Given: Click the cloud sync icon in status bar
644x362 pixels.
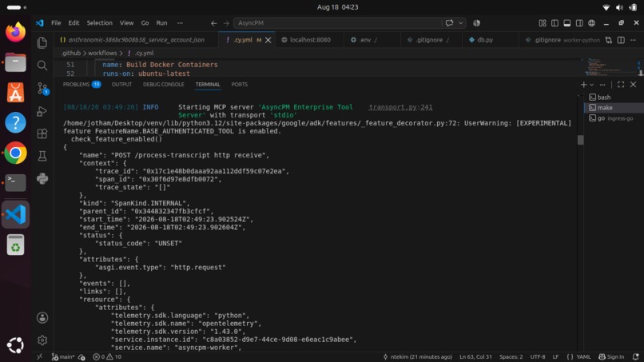Looking at the screenshot, I should pyautogui.click(x=81, y=357).
